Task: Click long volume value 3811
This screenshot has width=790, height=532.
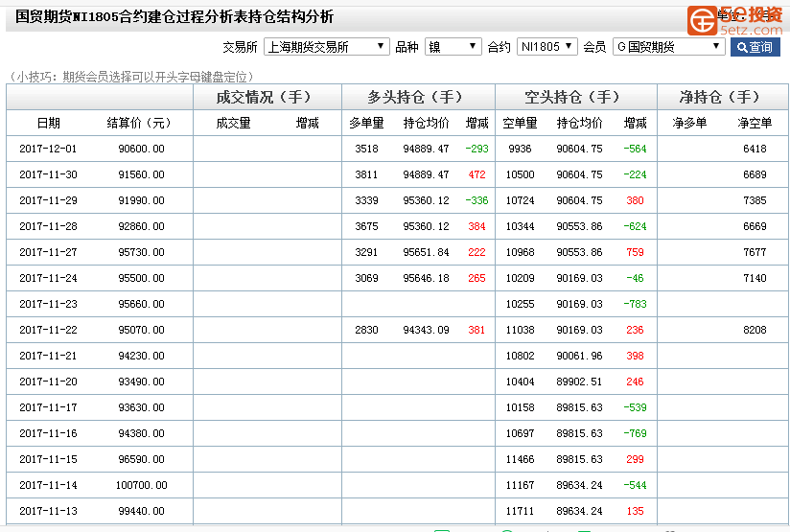Action: (x=367, y=174)
